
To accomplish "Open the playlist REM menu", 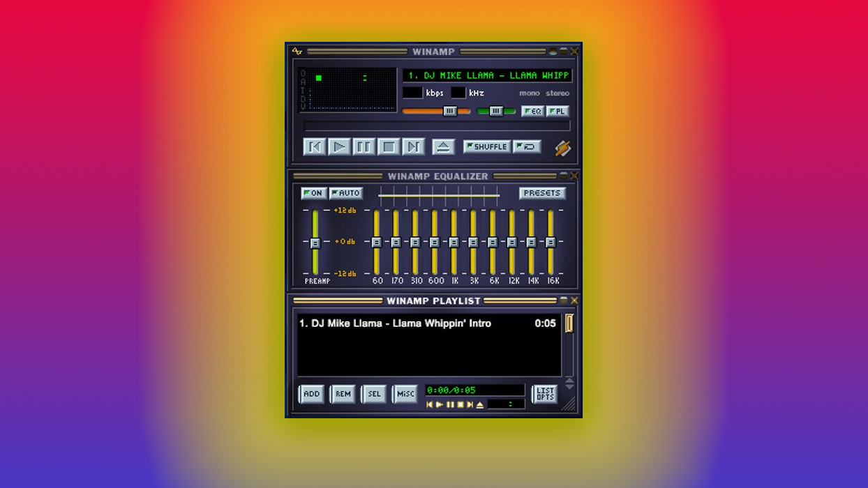I will pos(343,394).
